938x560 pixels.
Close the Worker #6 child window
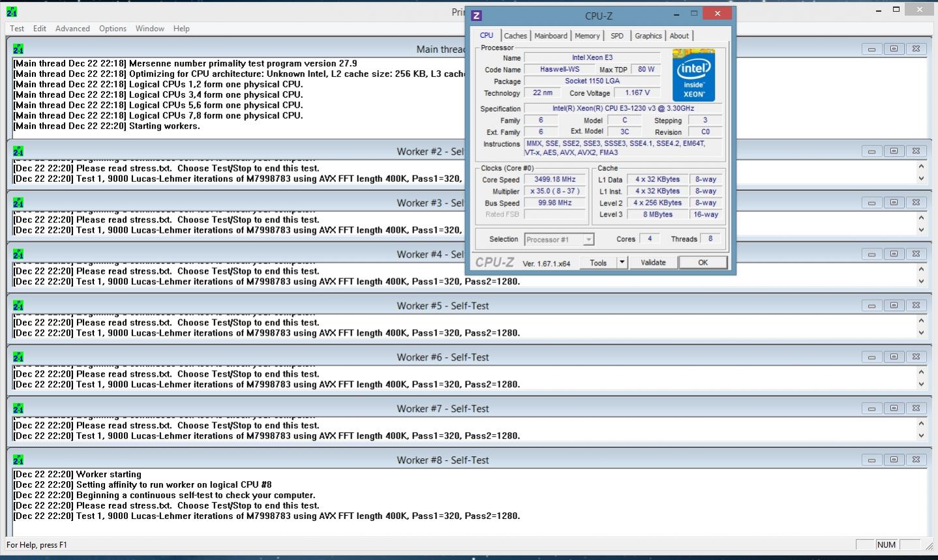click(916, 357)
